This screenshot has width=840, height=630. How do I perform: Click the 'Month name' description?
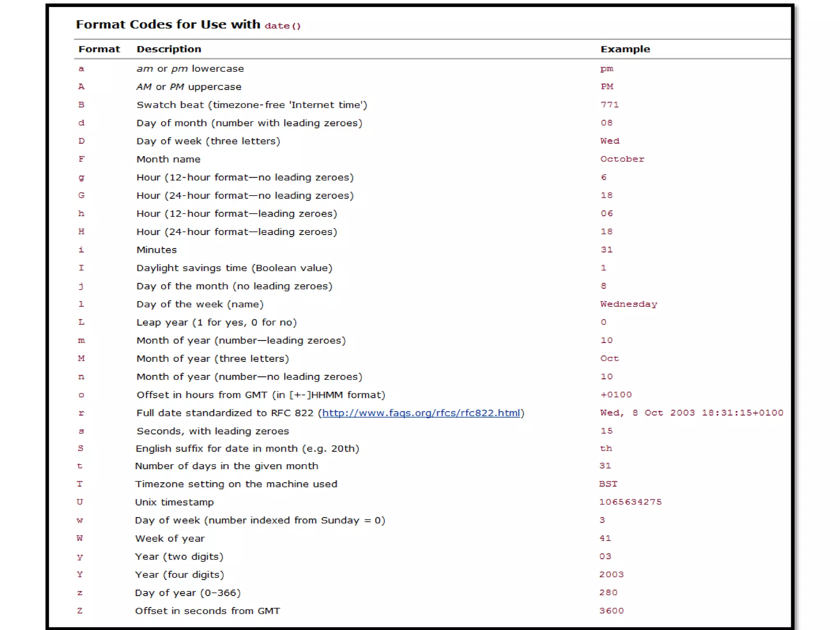point(168,159)
